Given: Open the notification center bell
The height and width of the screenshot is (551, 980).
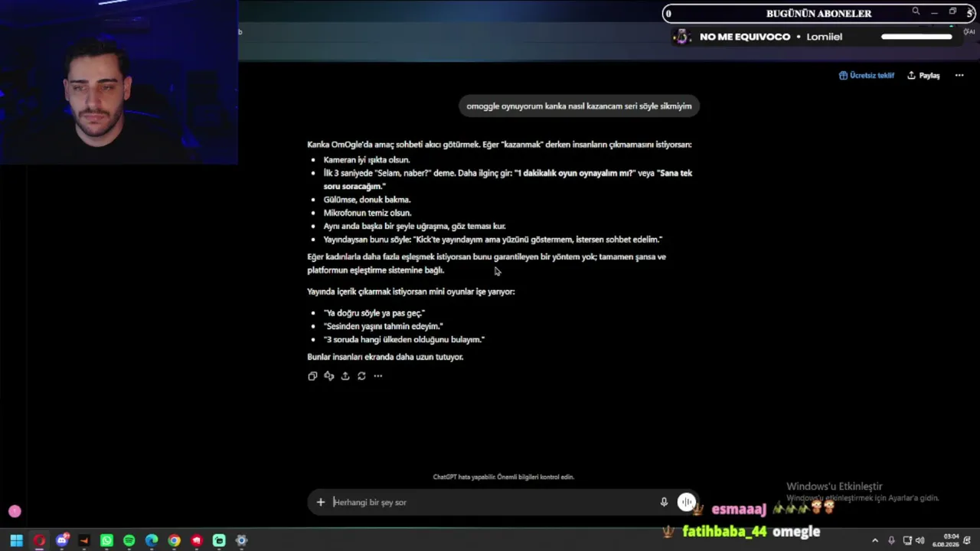Looking at the screenshot, I should [968, 540].
